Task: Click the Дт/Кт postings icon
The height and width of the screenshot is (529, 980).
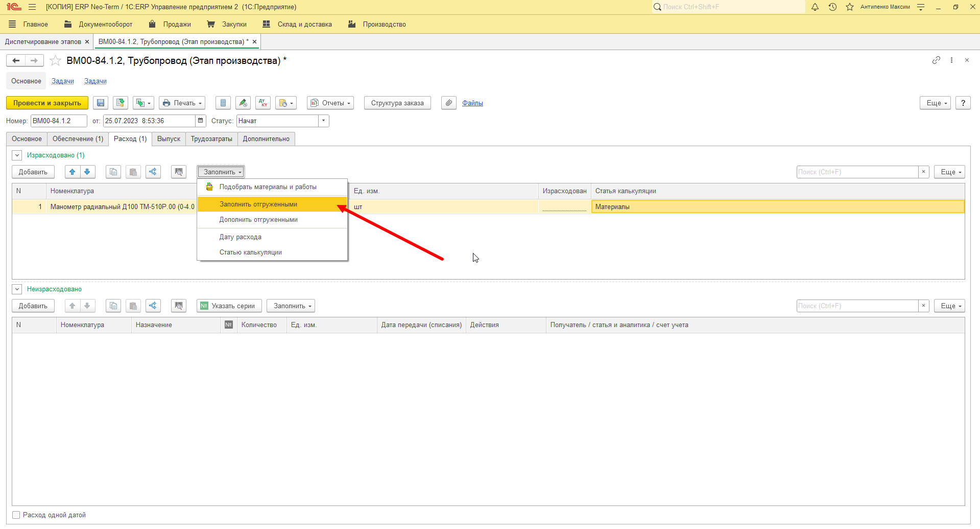Action: [263, 103]
